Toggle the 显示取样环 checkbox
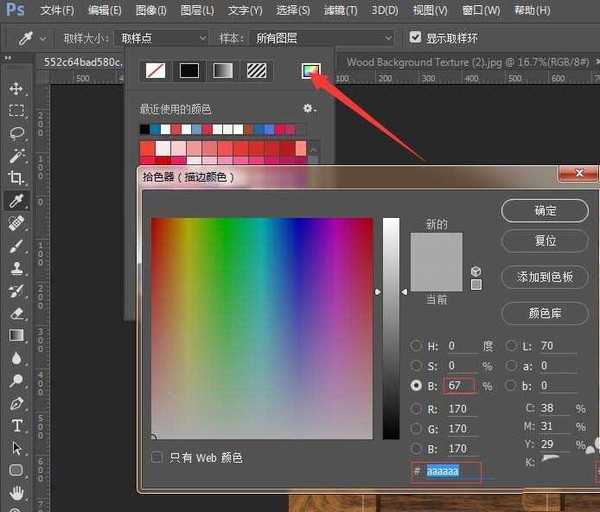The height and width of the screenshot is (512, 600). pyautogui.click(x=416, y=38)
